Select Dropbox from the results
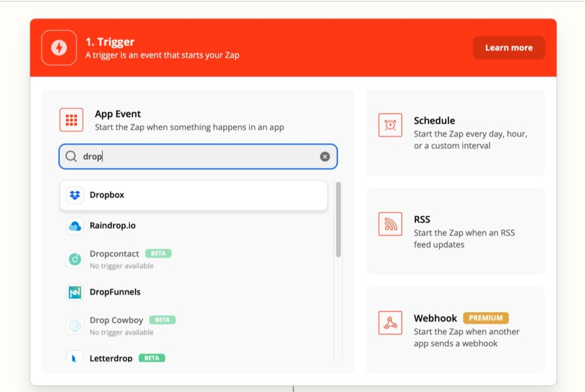Screen dimensions: 585x392 (x=194, y=195)
